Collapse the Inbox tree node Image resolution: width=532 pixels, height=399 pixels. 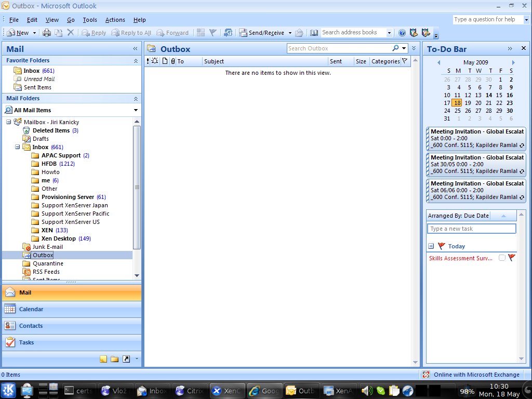[17, 147]
